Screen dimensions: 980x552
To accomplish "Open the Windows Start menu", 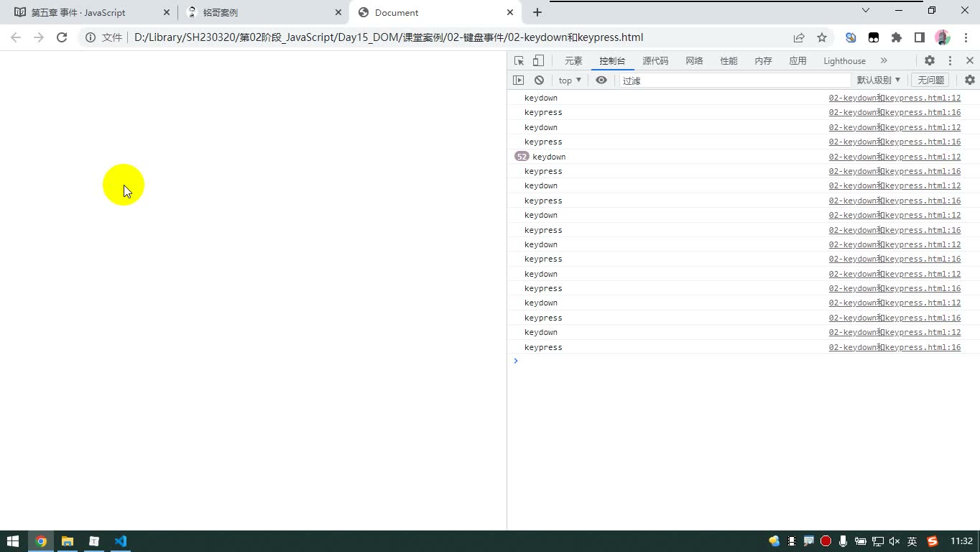I will (13, 541).
